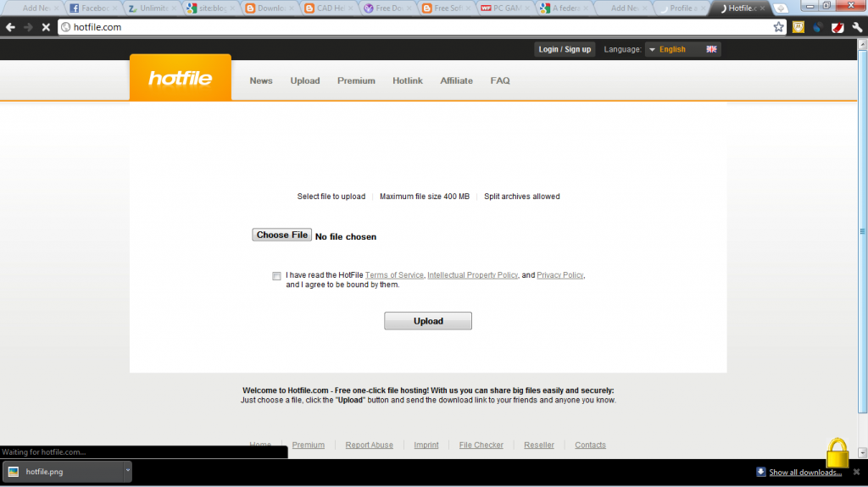Open the News menu item
The image size is (868, 487).
261,80
